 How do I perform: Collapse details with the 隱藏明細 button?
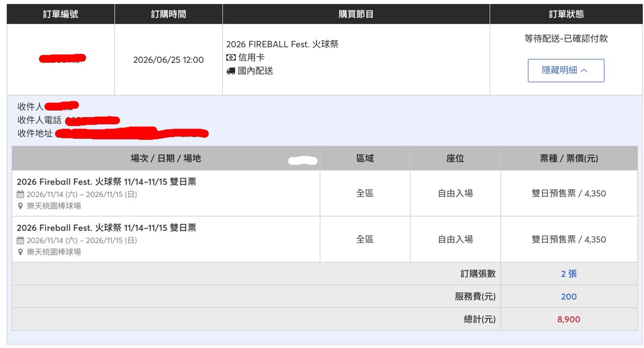pos(566,70)
